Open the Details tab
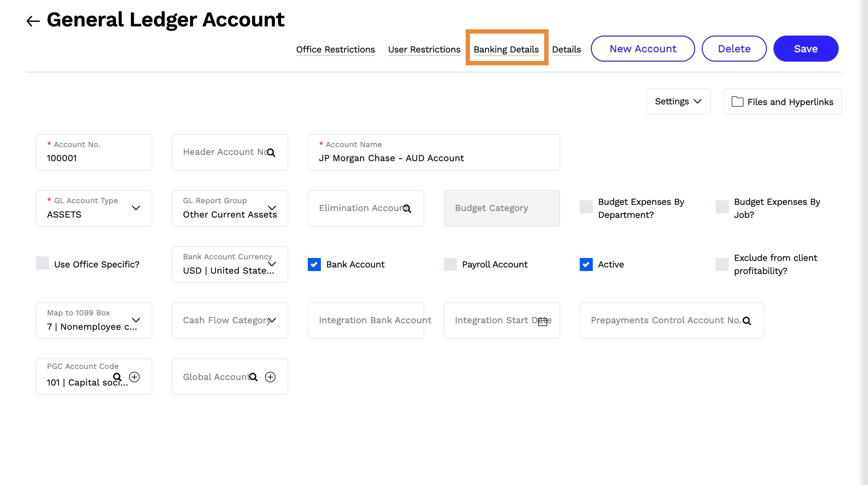This screenshot has height=485, width=868. pos(566,50)
